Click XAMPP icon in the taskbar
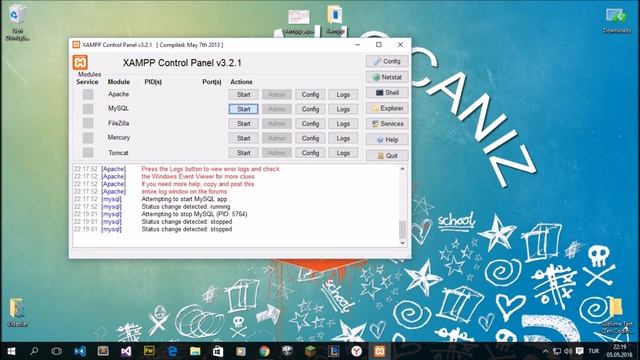640x360 pixels. click(380, 351)
